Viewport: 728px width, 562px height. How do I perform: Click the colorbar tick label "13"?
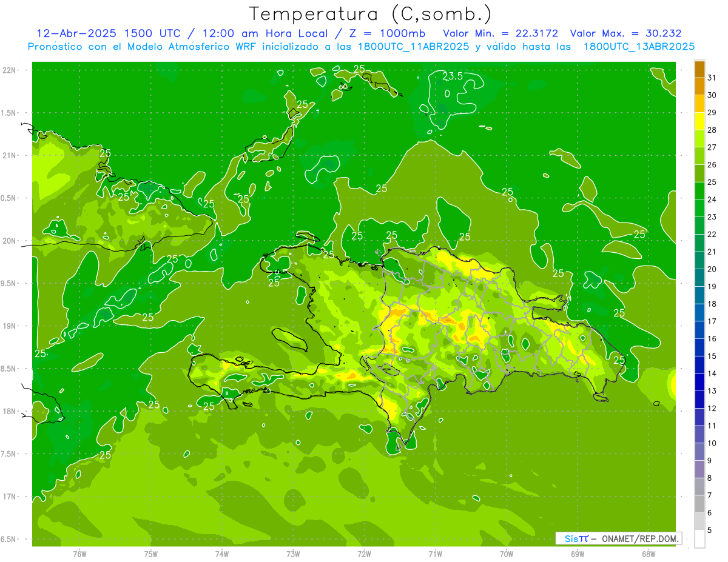[712, 391]
